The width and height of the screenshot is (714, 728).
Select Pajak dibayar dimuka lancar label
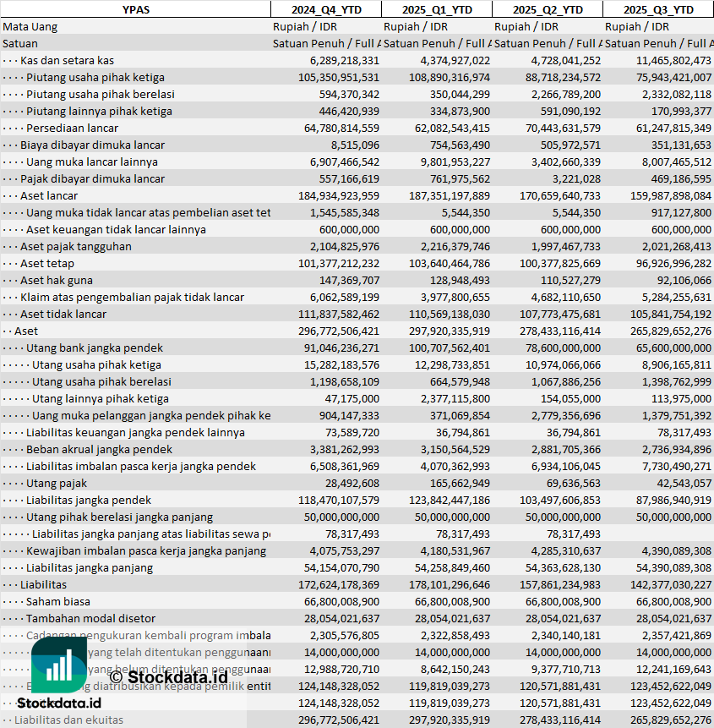point(92,179)
